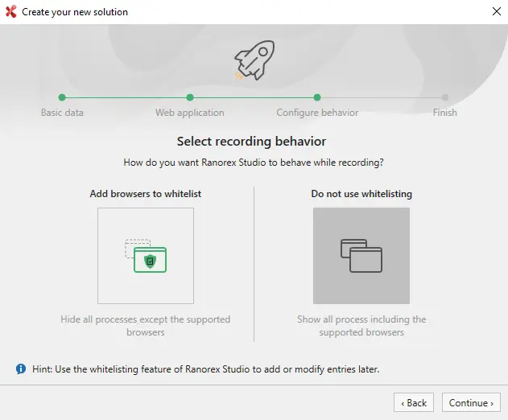The image size is (508, 420).
Task: Click the blue info hint icon
Action: tap(21, 369)
